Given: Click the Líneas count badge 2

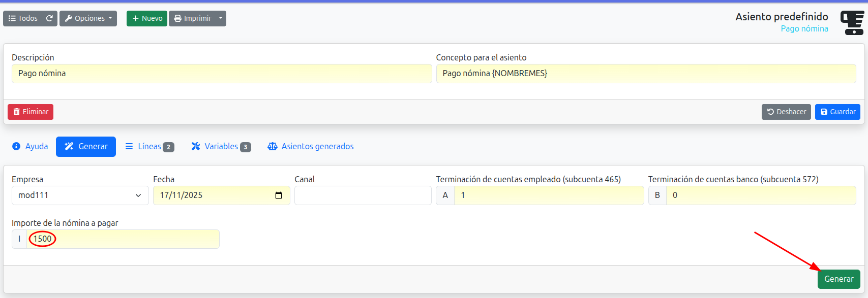Looking at the screenshot, I should tap(168, 147).
